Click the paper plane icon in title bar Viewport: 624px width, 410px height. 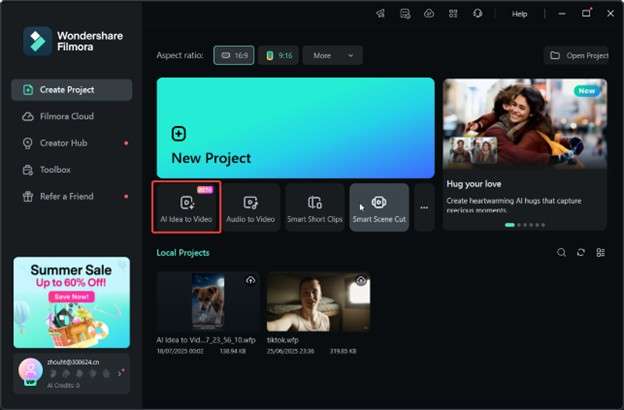(380, 14)
